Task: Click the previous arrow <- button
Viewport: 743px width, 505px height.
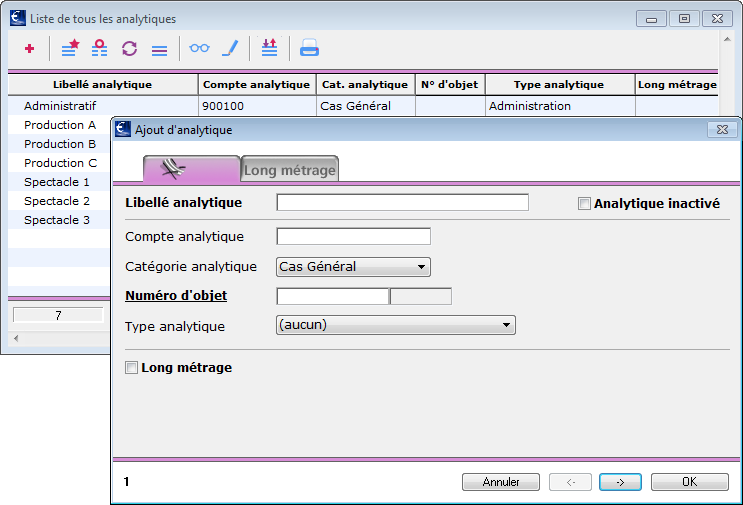Action: pyautogui.click(x=570, y=482)
